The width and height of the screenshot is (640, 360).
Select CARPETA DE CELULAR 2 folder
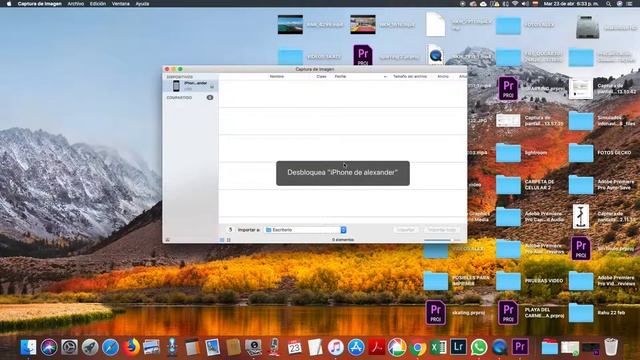coord(508,184)
